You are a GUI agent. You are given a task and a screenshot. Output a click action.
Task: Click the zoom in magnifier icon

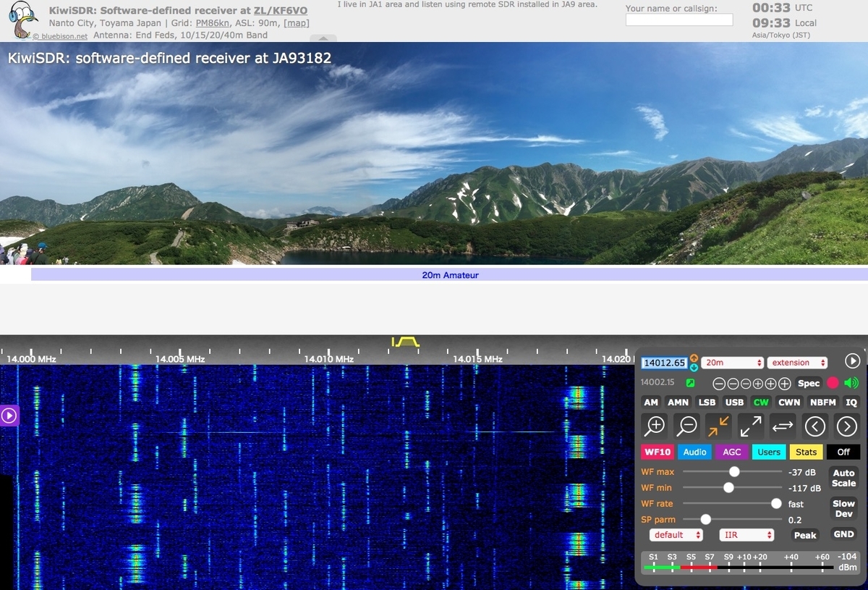(655, 426)
